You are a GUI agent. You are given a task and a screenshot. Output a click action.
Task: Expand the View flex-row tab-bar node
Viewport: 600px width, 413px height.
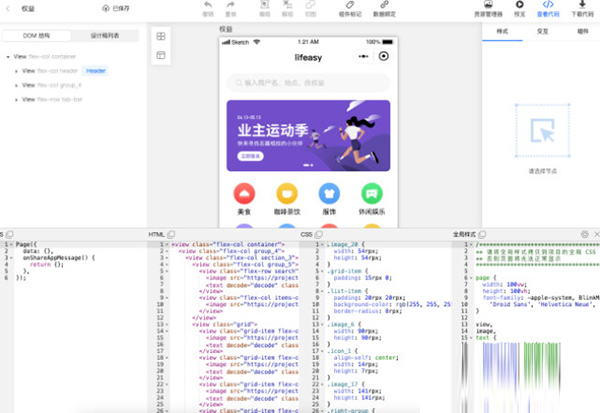(17, 100)
